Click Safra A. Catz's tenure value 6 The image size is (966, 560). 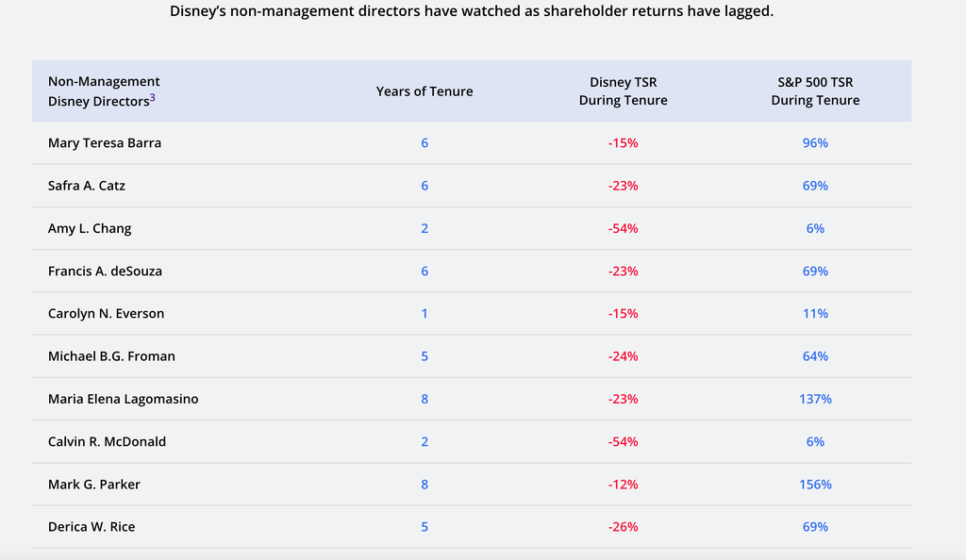click(425, 185)
